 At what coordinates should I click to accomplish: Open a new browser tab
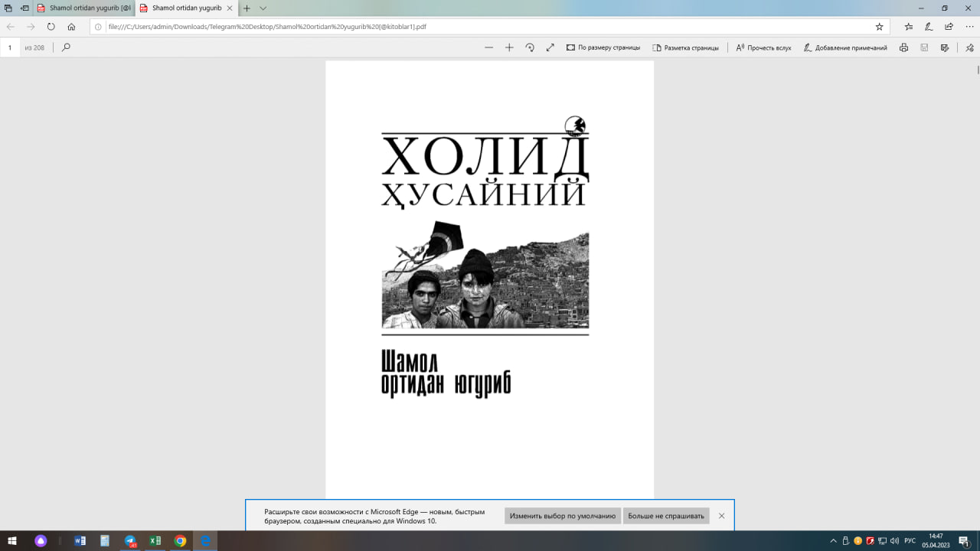click(x=245, y=8)
